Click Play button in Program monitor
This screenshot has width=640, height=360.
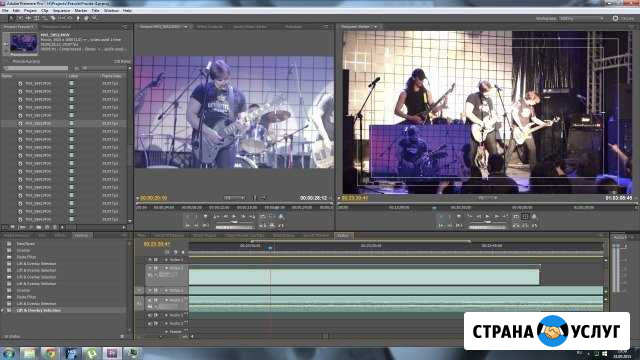(x=487, y=217)
